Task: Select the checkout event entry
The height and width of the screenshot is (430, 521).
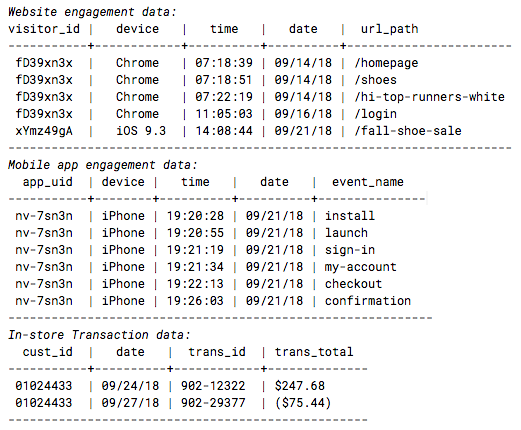Action: [353, 284]
